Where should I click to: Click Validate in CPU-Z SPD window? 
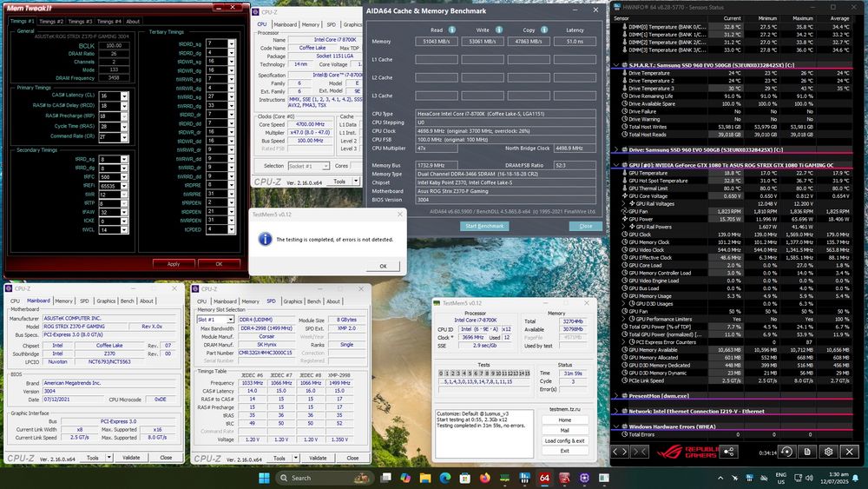pyautogui.click(x=318, y=458)
